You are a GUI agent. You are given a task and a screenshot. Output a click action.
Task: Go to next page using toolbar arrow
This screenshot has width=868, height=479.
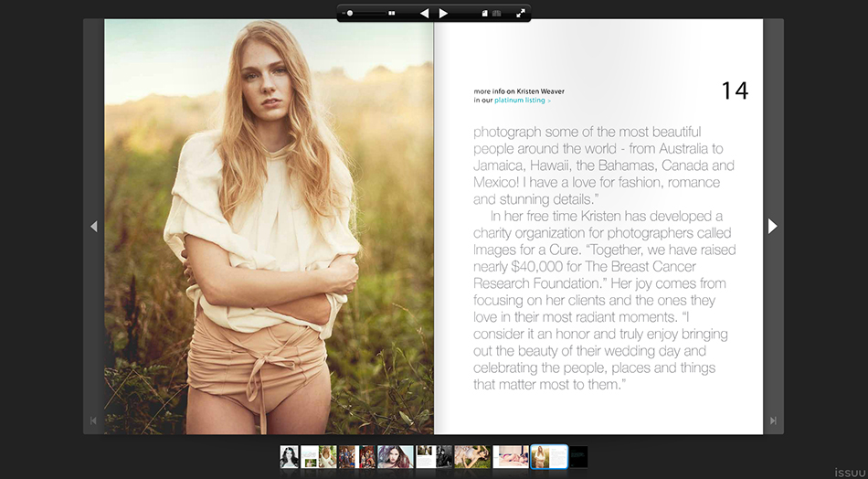point(443,14)
